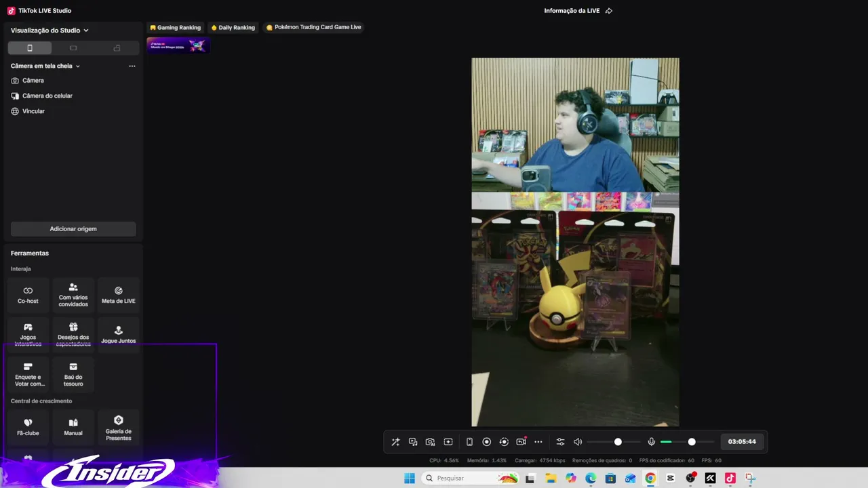Click the record button in bottom toolbar
This screenshot has height=488, width=868.
click(x=486, y=442)
